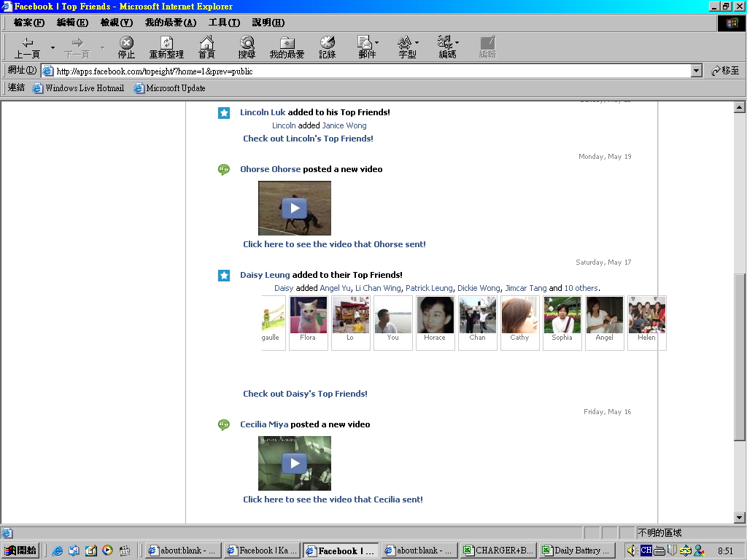Open Patrick Leung profile link
The width and height of the screenshot is (747, 560).
coord(429,288)
